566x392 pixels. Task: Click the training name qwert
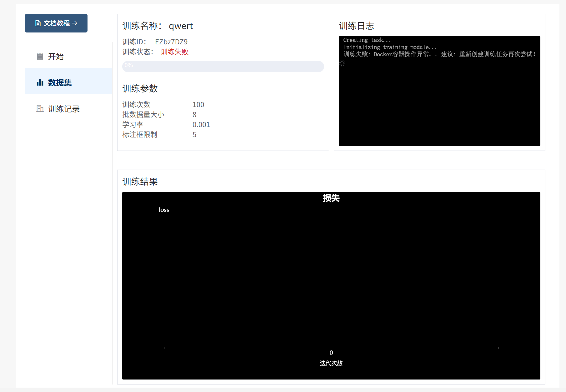(x=181, y=26)
